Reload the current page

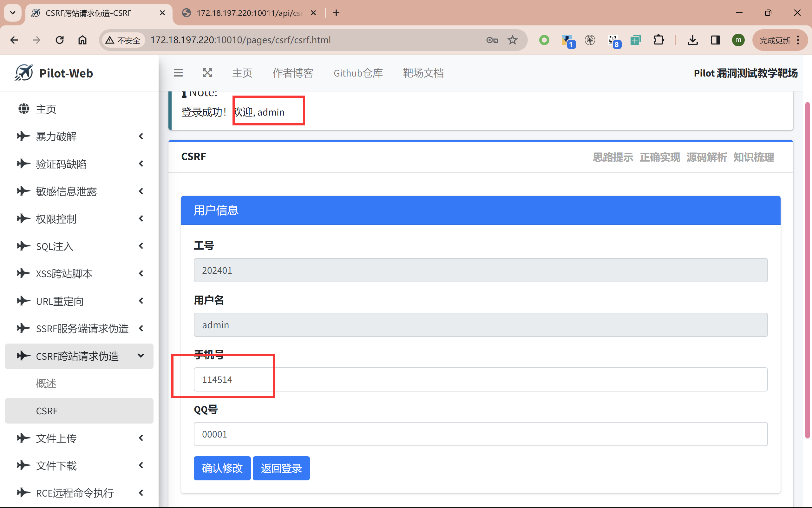(60, 40)
